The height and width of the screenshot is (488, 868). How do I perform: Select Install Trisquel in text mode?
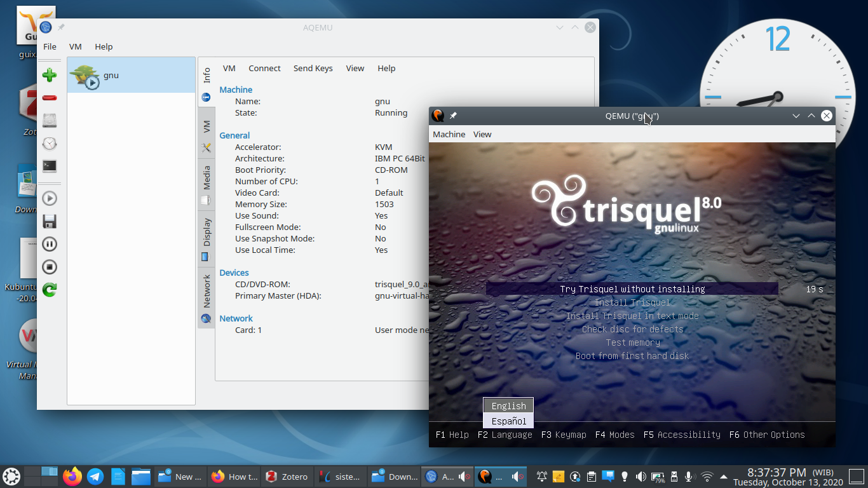click(x=632, y=316)
